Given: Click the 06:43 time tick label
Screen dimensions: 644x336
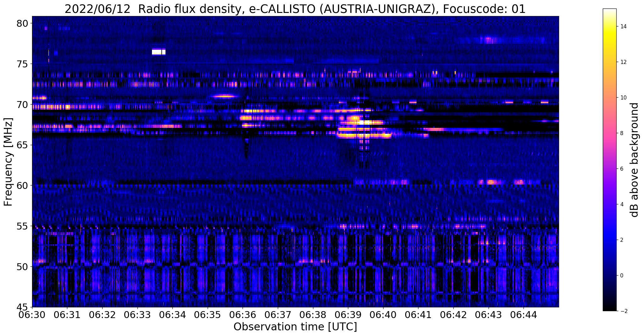Looking at the screenshot, I should (x=488, y=314).
